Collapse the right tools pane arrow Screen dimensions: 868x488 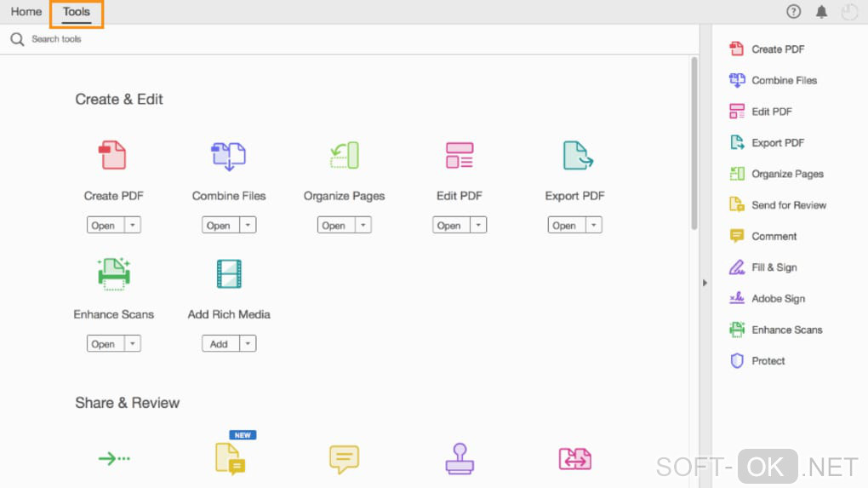(705, 283)
